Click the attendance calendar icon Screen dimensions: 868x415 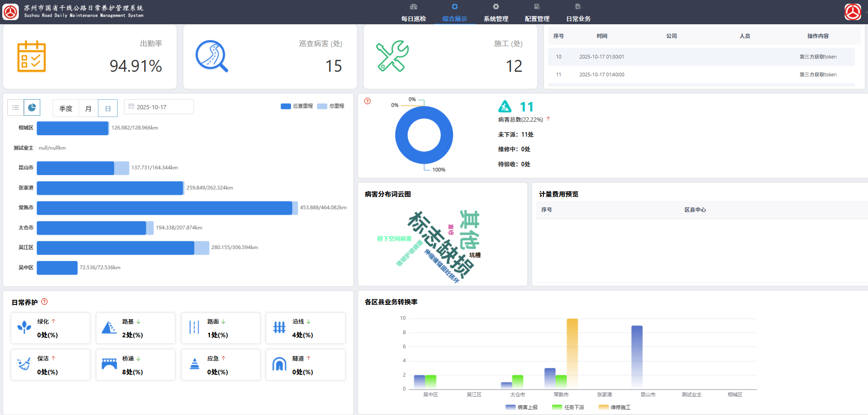pyautogui.click(x=32, y=56)
